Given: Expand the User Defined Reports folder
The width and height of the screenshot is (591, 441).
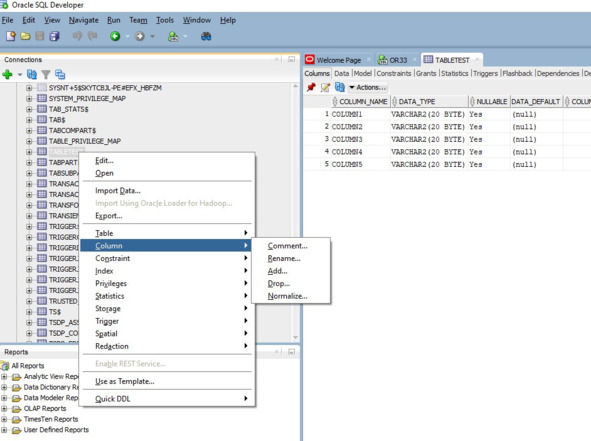Looking at the screenshot, I should click(4, 430).
